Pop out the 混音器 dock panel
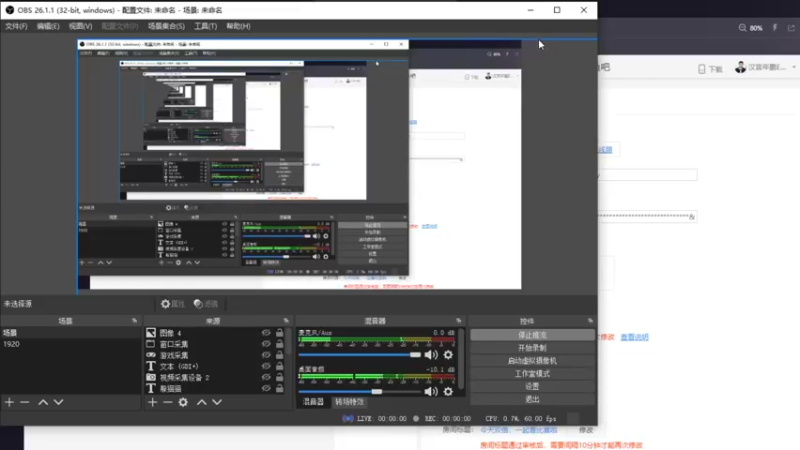The width and height of the screenshot is (800, 450). (459, 321)
